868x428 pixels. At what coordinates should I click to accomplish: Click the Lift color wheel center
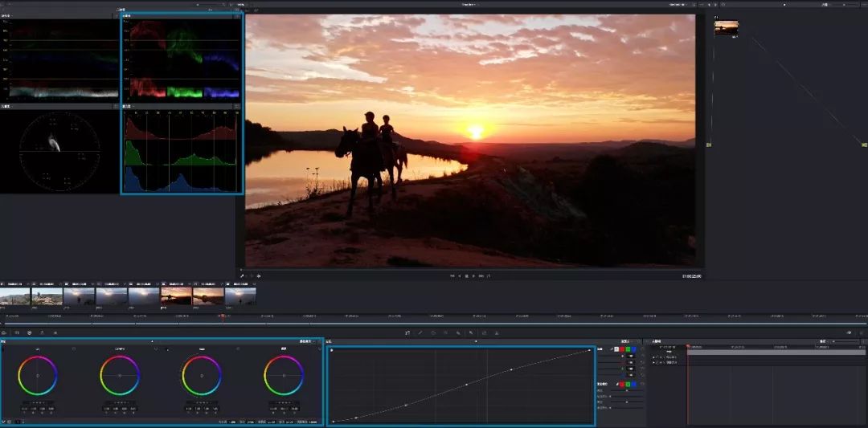38,375
